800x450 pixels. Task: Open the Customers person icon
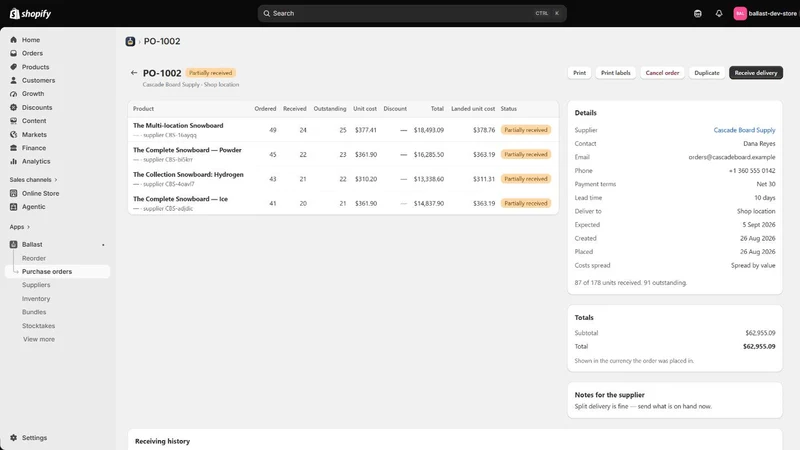click(13, 80)
